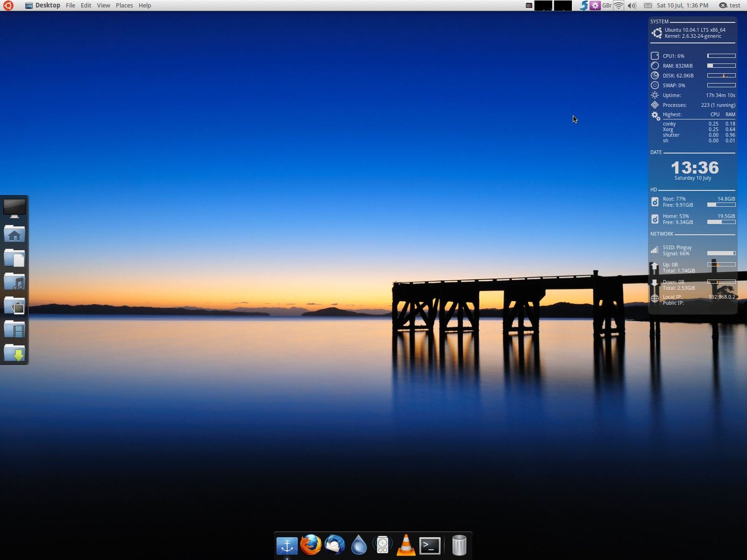The height and width of the screenshot is (560, 747).
Task: Launch Firefox from the dock
Action: click(x=310, y=545)
